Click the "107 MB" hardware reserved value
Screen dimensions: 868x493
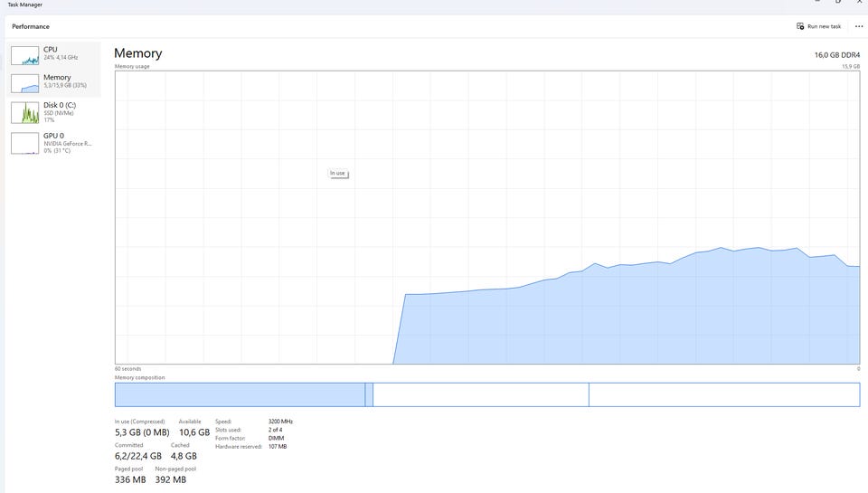tap(278, 447)
